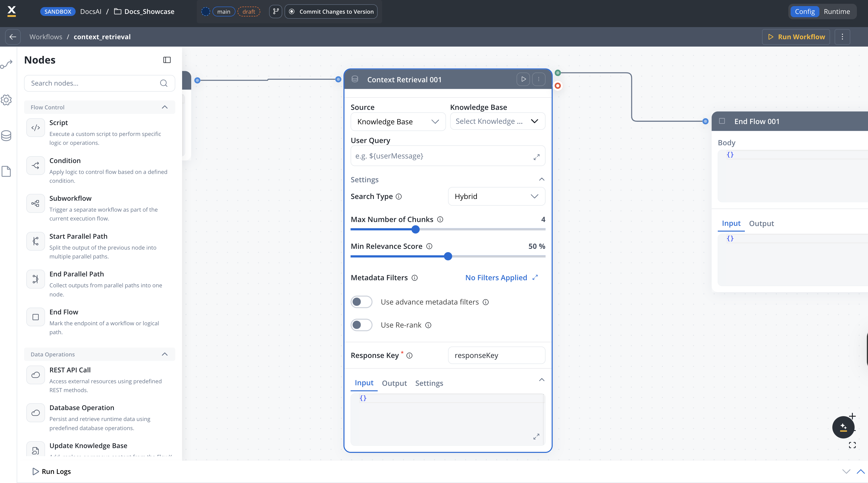Open the workflow options three-dot menu
The height and width of the screenshot is (483, 868).
pos(842,37)
